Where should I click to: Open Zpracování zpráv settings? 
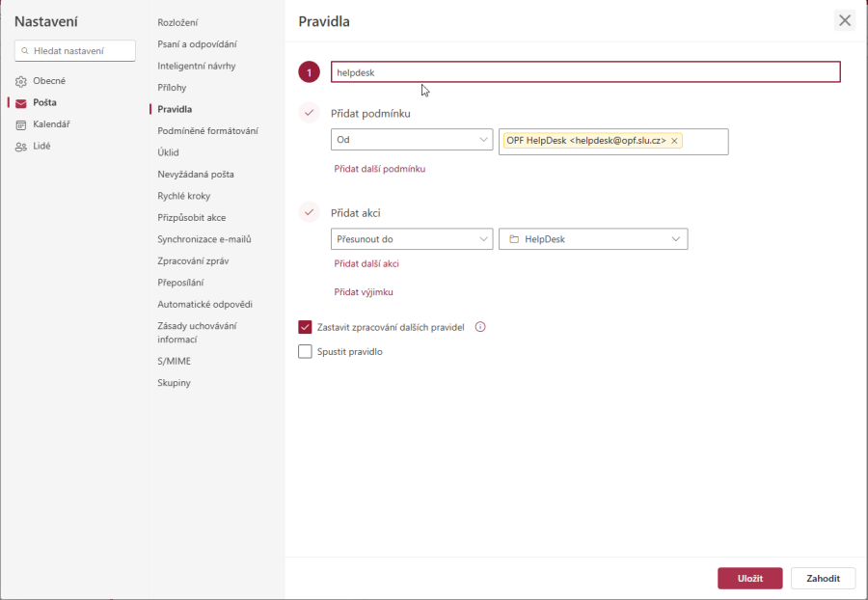point(193,260)
